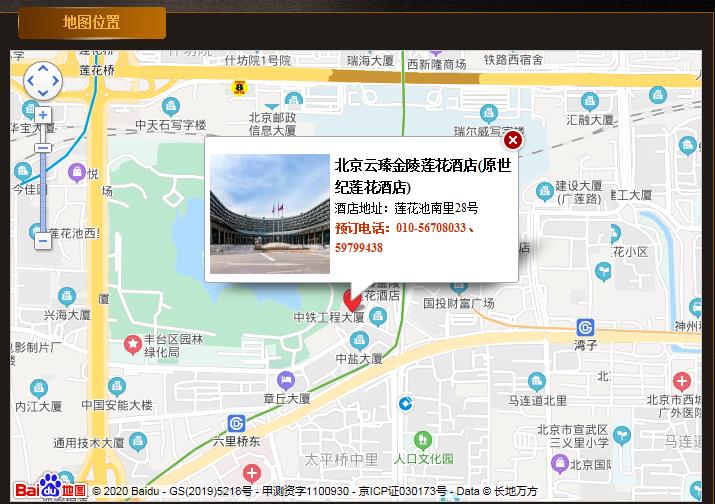The width and height of the screenshot is (715, 504).
Task: Click the booking phone 010-56708033
Action: click(x=431, y=228)
